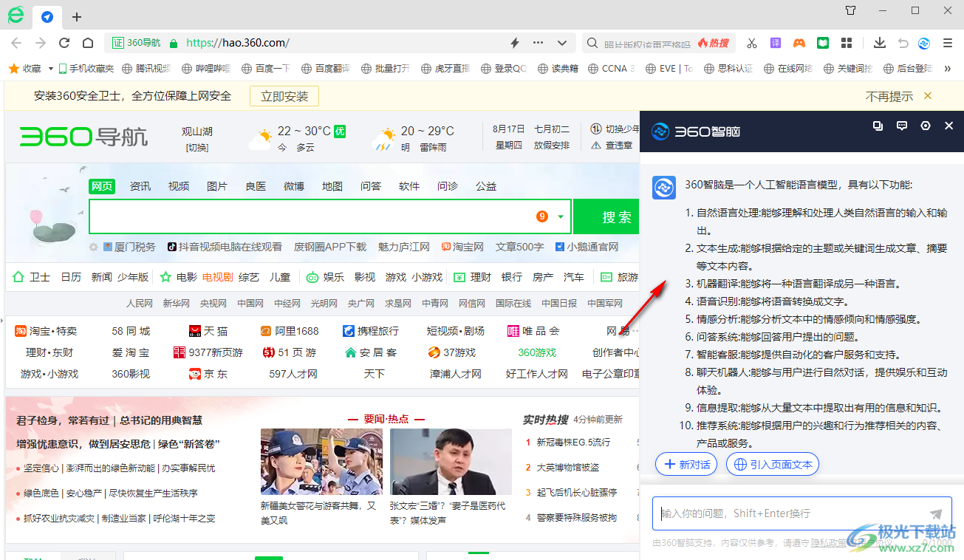Screen dimensions: 964x560
Task: Open the browser hamburger main menu
Action: 948,43
